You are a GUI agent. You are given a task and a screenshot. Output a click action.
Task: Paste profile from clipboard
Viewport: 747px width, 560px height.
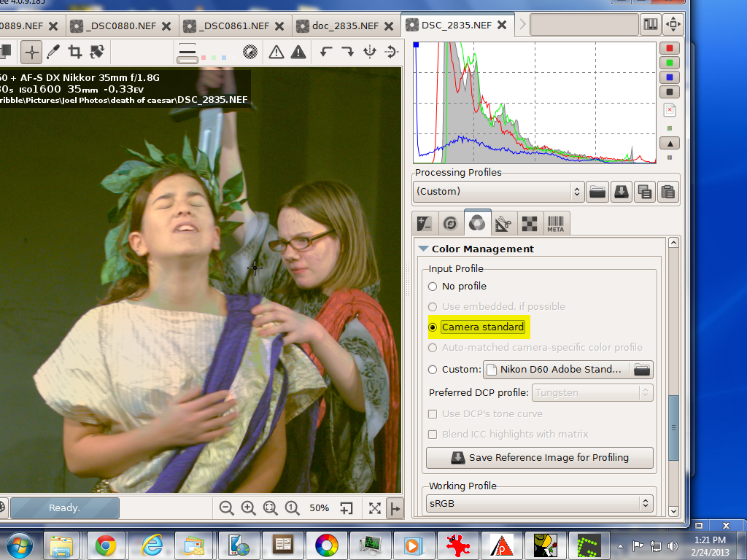pos(668,192)
